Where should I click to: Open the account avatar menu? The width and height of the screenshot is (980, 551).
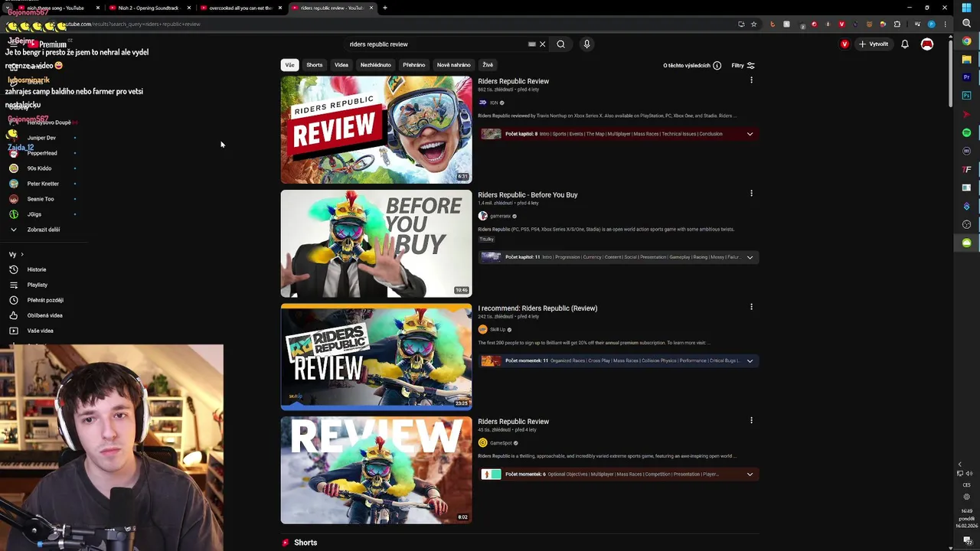927,44
